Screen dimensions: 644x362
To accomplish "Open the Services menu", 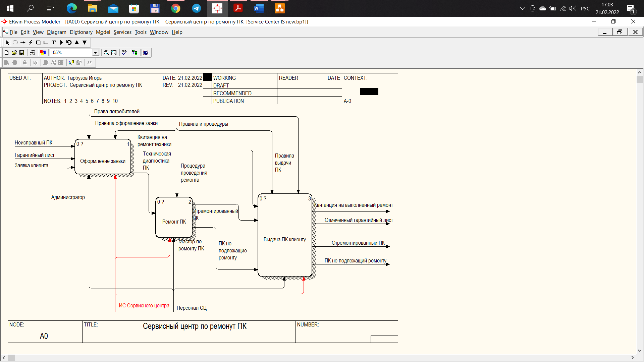I will pyautogui.click(x=122, y=32).
